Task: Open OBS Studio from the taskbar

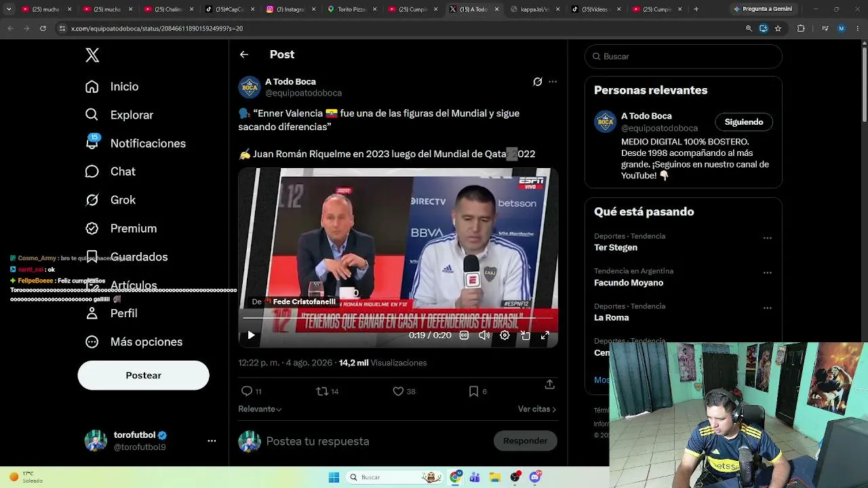Action: (x=515, y=477)
